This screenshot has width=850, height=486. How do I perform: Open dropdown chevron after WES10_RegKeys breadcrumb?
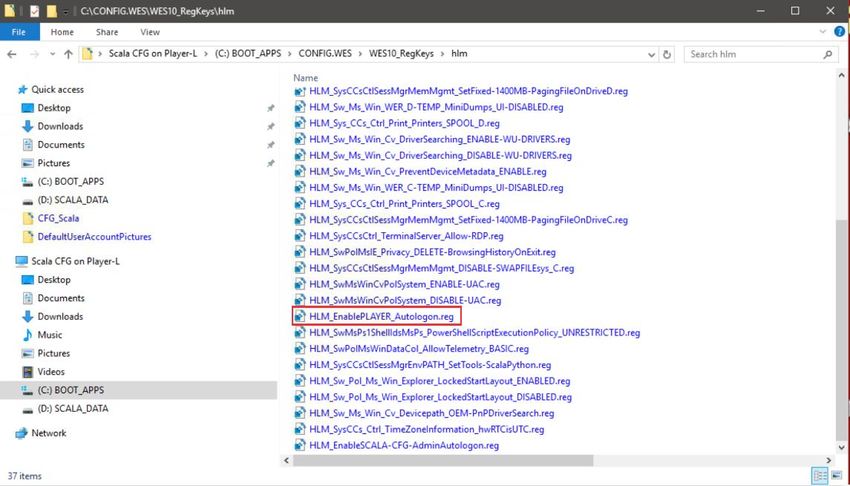[x=442, y=54]
